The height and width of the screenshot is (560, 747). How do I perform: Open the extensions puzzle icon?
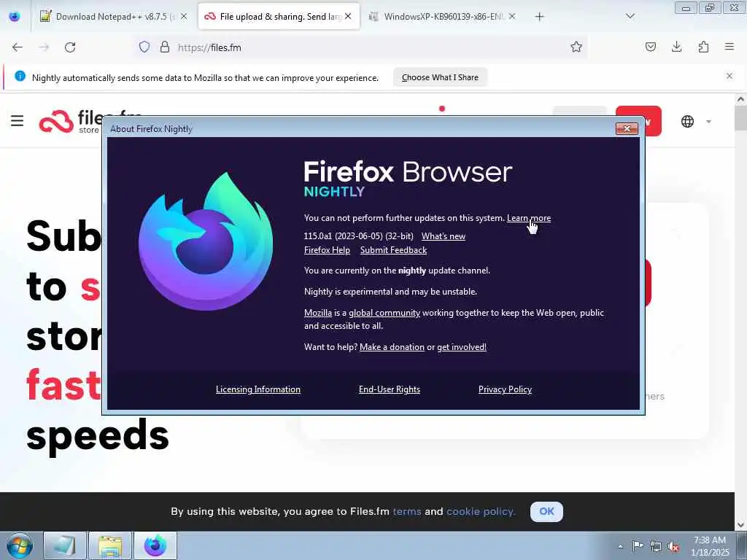pos(703,47)
